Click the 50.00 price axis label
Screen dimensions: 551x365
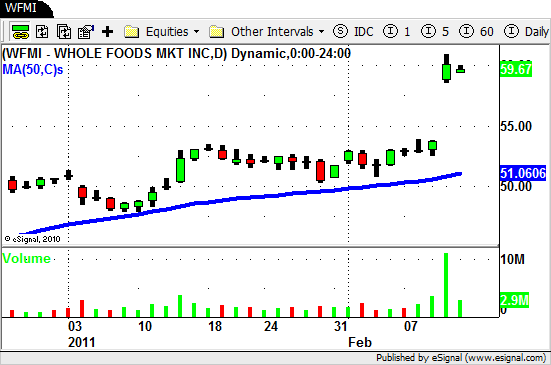point(516,186)
